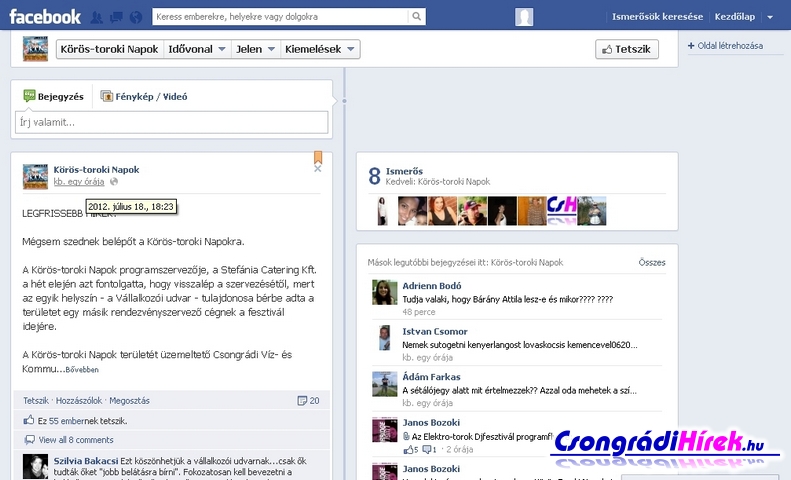Screen dimensions: 791x480
Task: Expand View all 8 comments
Action: pyautogui.click(x=76, y=440)
